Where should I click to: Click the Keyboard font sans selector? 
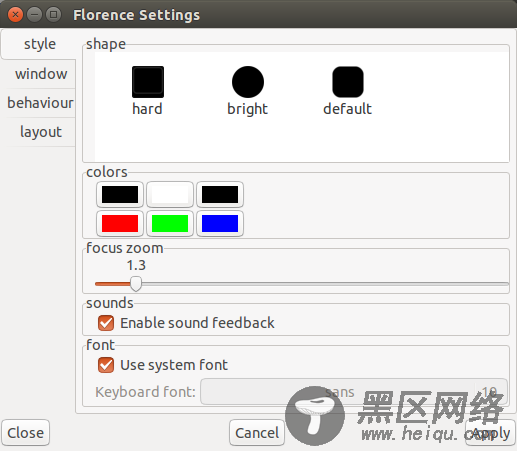[x=354, y=392]
